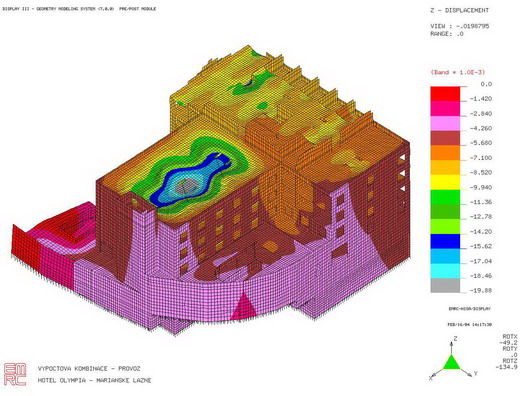This screenshot has height=396, width=520.
Task: Click the Z axis arrow label
Action: click(455, 339)
